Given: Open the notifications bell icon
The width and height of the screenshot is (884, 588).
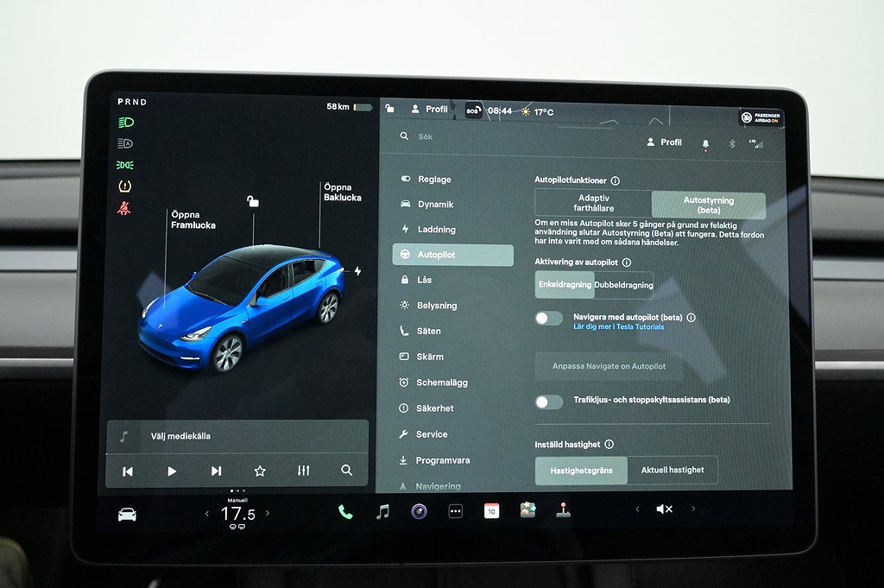Looking at the screenshot, I should [705, 143].
